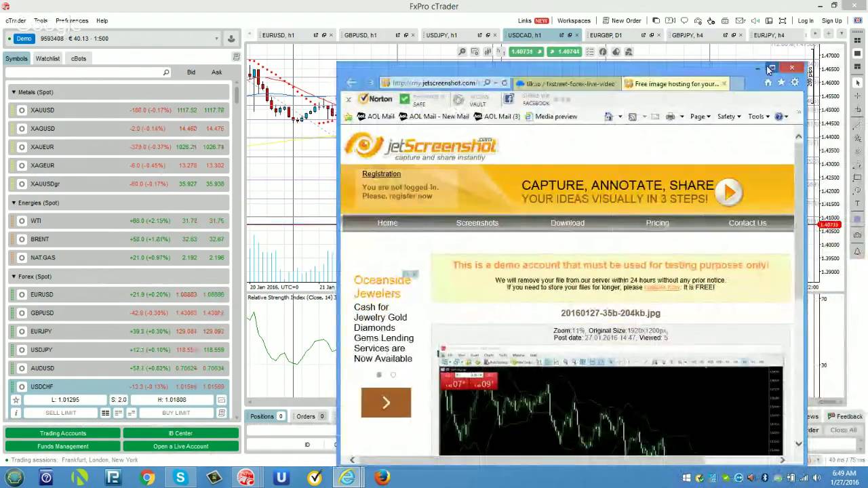Open the Help menu in cTrader

coord(102,21)
